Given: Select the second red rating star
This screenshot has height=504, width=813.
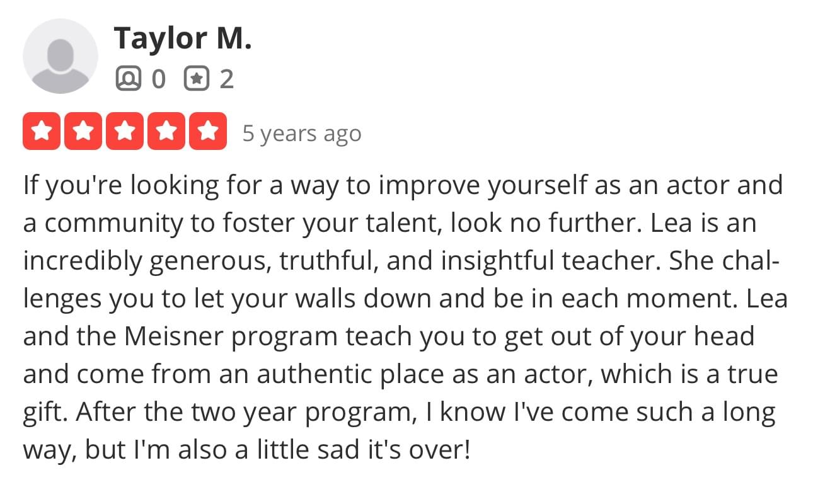Looking at the screenshot, I should pos(83,132).
